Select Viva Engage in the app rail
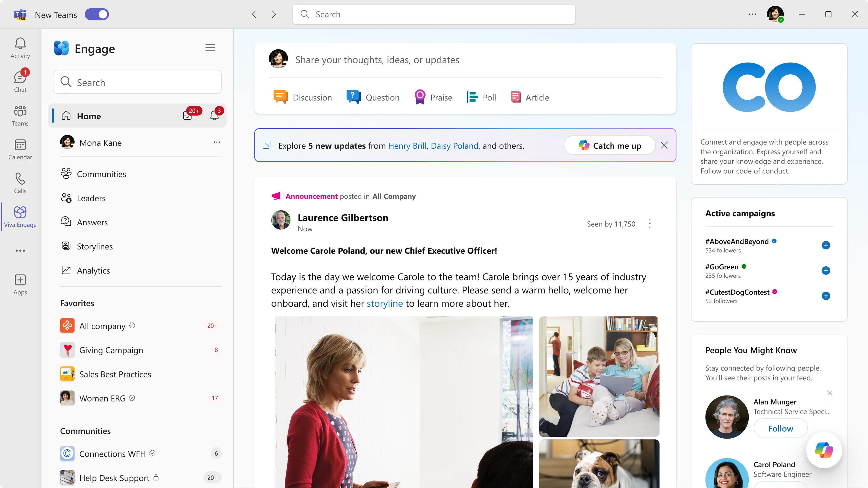This screenshot has height=488, width=868. click(x=20, y=217)
